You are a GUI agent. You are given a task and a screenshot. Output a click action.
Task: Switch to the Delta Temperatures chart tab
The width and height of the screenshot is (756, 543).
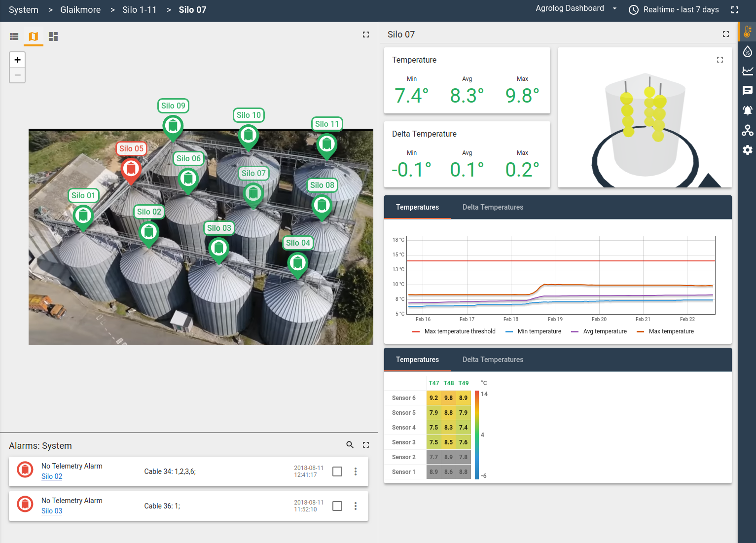[493, 207]
